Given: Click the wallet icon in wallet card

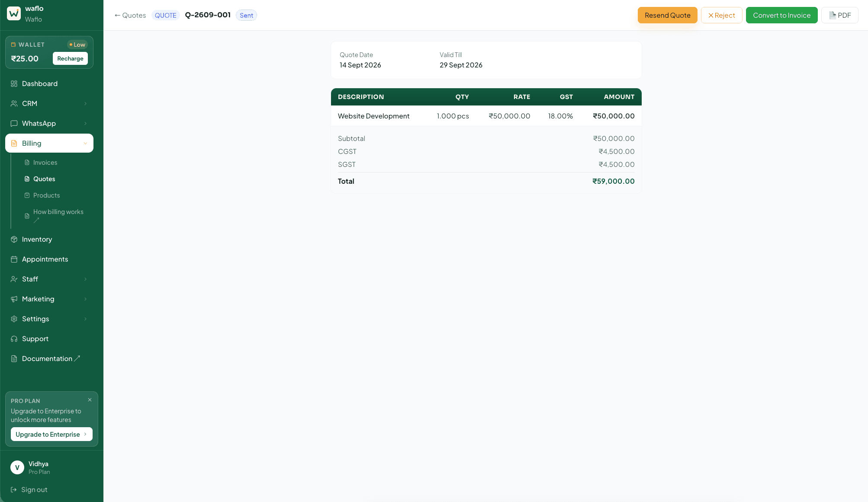Looking at the screenshot, I should (x=13, y=45).
